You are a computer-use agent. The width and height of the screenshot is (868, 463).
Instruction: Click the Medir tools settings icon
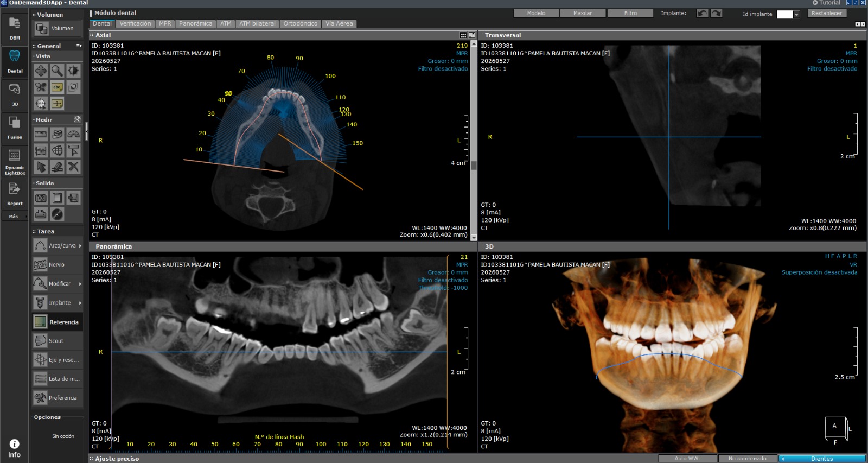78,119
